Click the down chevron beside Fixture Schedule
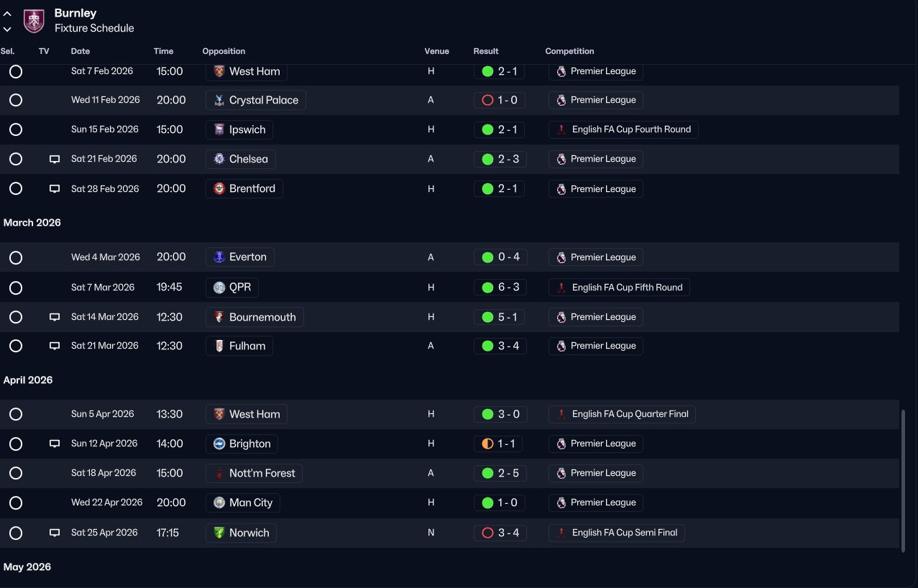The height and width of the screenshot is (588, 918). click(x=7, y=29)
